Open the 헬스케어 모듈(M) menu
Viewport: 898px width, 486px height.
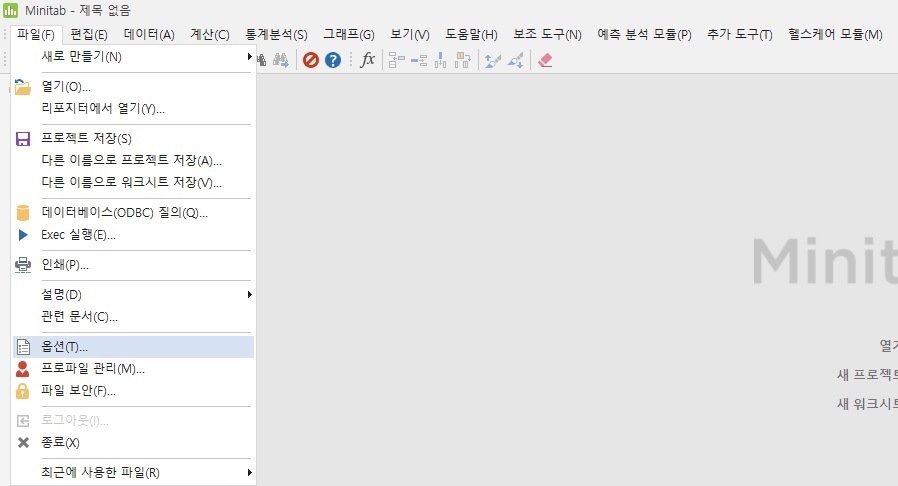click(x=835, y=34)
